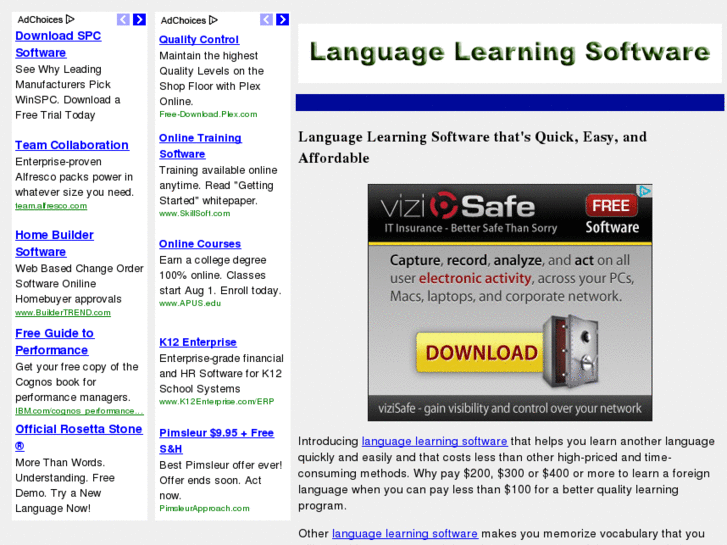Viewport: 727px width, 545px height.
Task: Open Home Builder Software ad link
Action: (54, 244)
